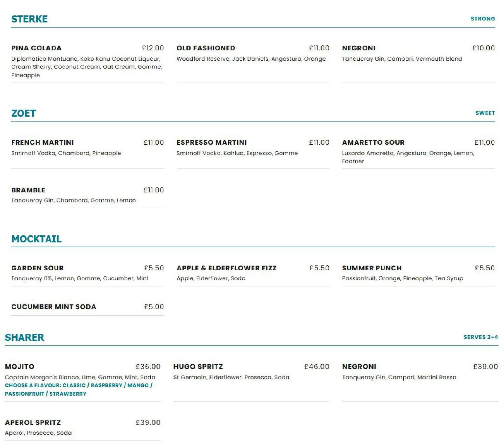This screenshot has width=504, height=442.
Task: Select the SUMMER PUNCH item title
Action: tap(372, 268)
